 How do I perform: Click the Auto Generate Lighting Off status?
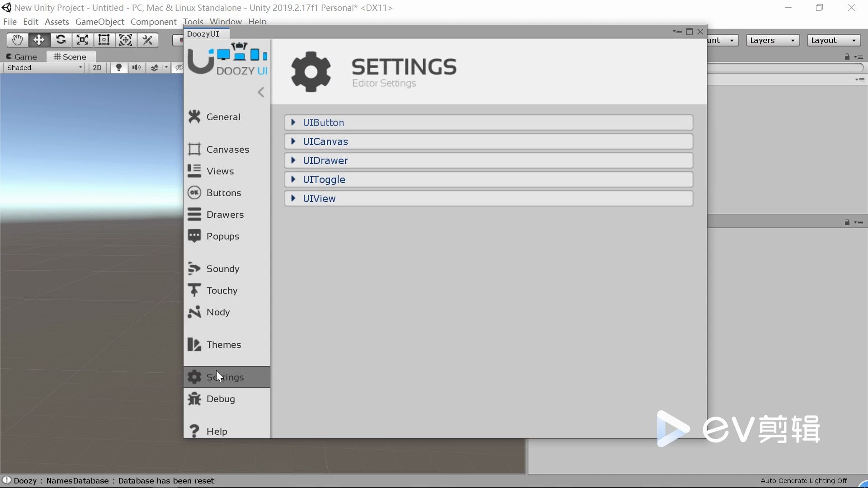804,481
